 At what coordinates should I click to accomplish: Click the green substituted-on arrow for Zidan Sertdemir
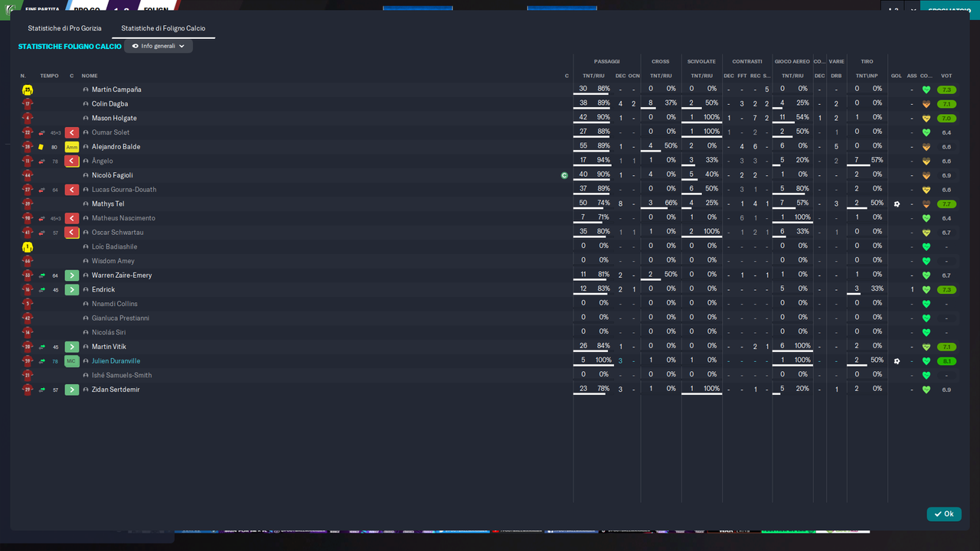(72, 390)
